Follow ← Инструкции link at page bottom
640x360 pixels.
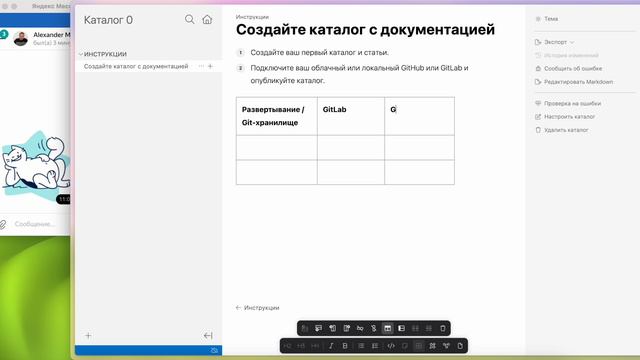(x=258, y=308)
